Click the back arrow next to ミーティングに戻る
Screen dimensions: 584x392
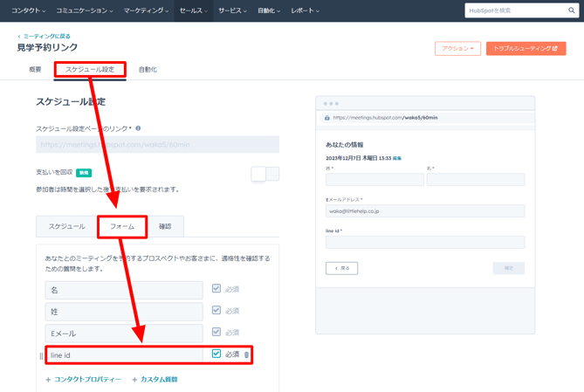pos(19,37)
